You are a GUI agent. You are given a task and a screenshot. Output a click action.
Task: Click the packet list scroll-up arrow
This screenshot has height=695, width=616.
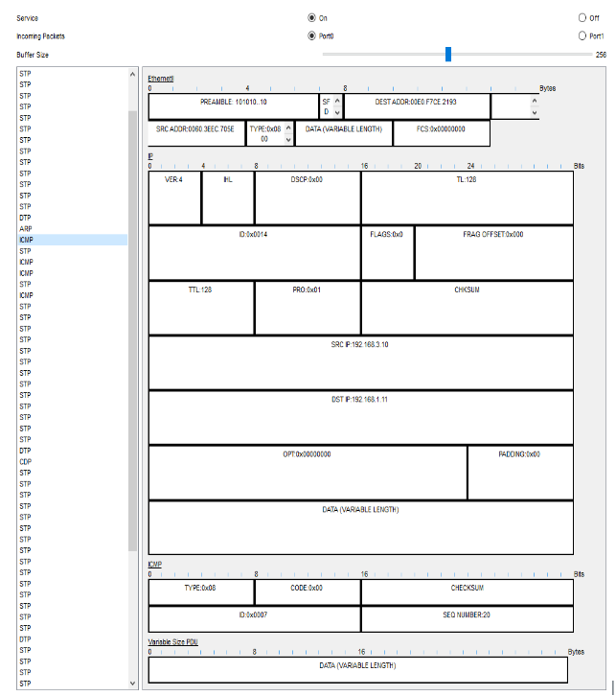(132, 74)
